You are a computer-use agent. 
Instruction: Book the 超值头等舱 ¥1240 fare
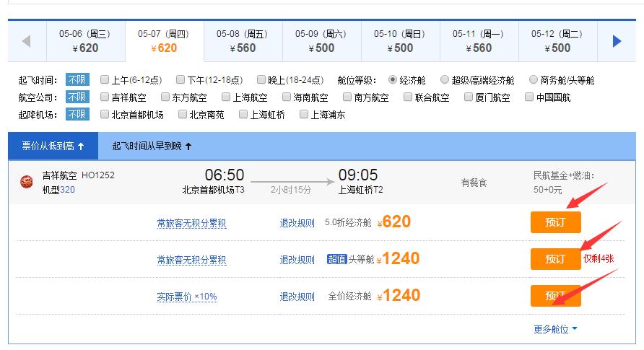tap(555, 259)
